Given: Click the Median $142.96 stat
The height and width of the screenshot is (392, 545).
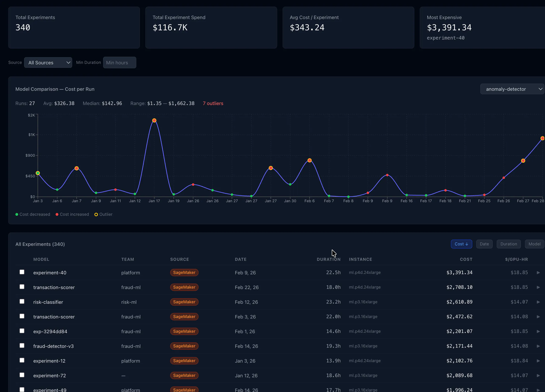Looking at the screenshot, I should pos(102,103).
